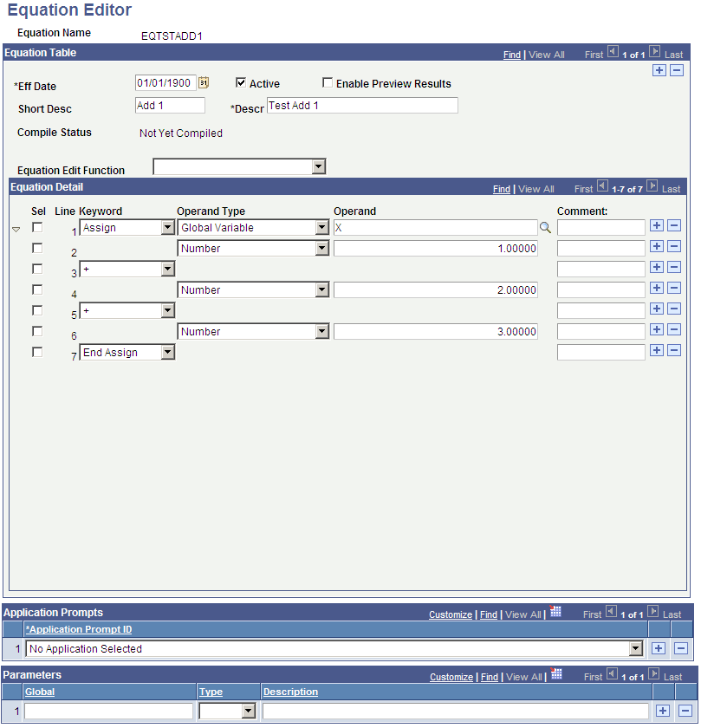The width and height of the screenshot is (701, 728).
Task: Check the Sel checkbox on line 1
Action: pos(37,227)
